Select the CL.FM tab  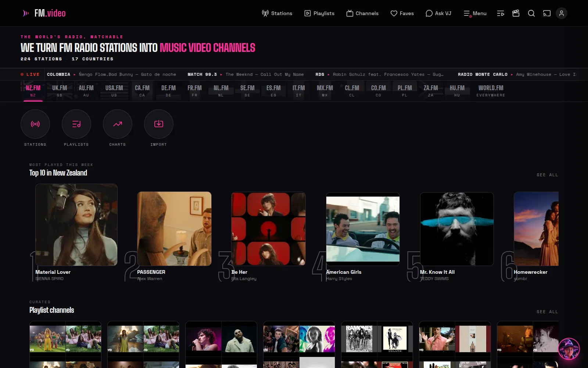tap(352, 91)
